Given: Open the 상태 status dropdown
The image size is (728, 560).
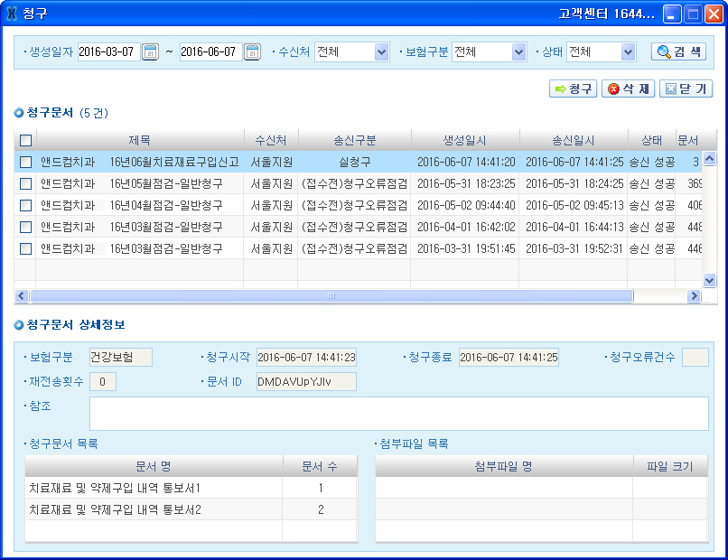Looking at the screenshot, I should (629, 52).
